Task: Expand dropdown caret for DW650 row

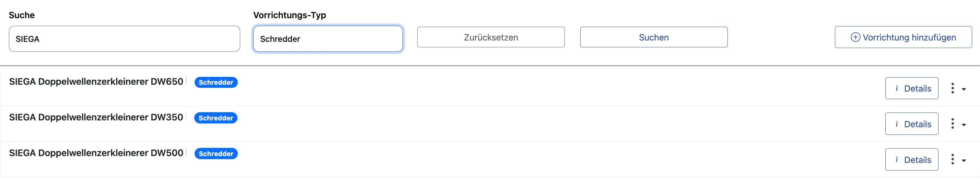Action: click(x=964, y=90)
